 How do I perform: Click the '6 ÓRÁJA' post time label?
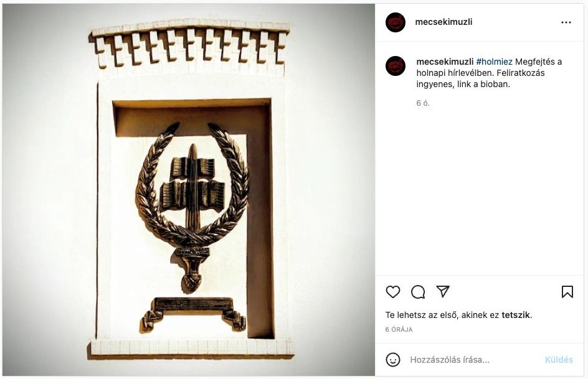click(399, 330)
